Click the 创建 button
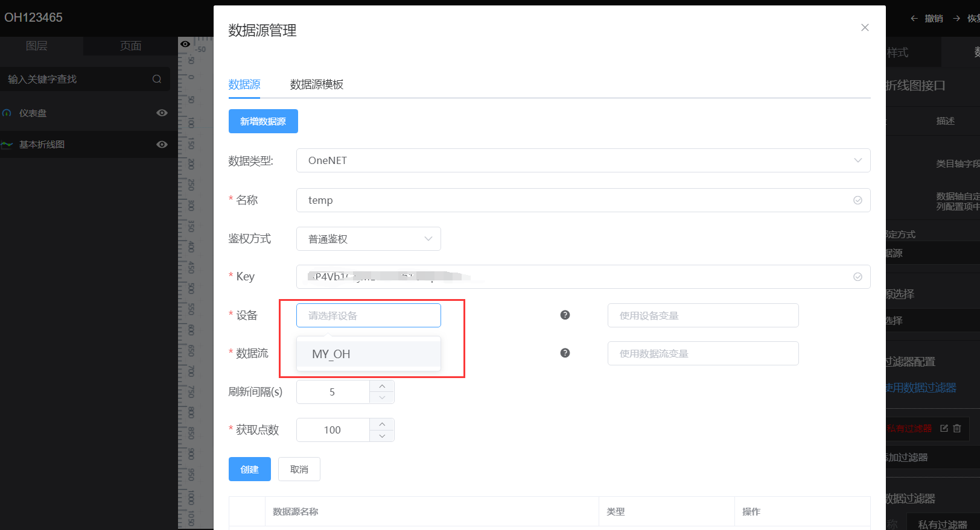This screenshot has height=530, width=980. [250, 469]
